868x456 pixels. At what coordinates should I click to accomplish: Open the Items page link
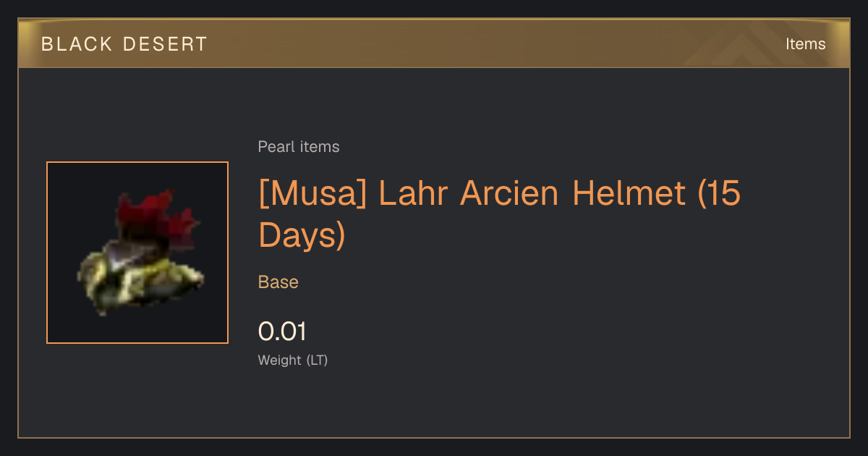pyautogui.click(x=805, y=44)
